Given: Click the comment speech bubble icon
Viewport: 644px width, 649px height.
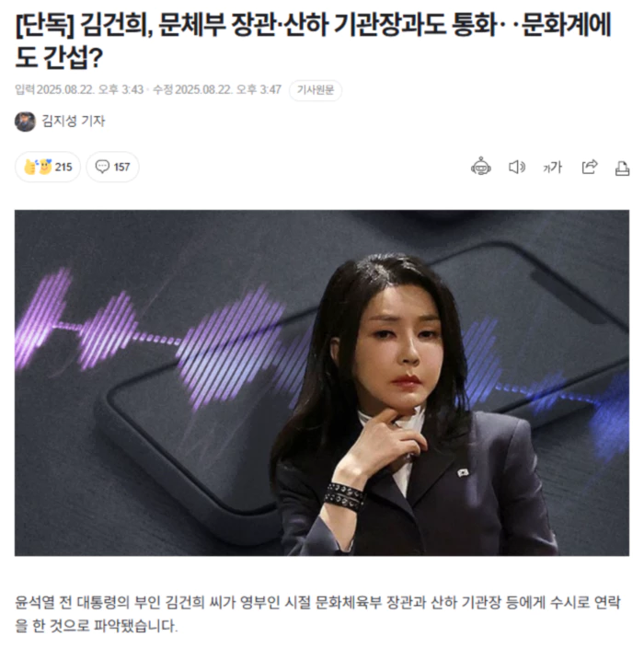Looking at the screenshot, I should (x=102, y=167).
